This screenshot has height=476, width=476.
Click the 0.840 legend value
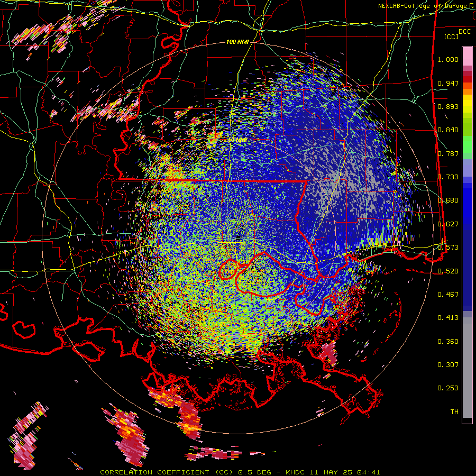click(448, 130)
